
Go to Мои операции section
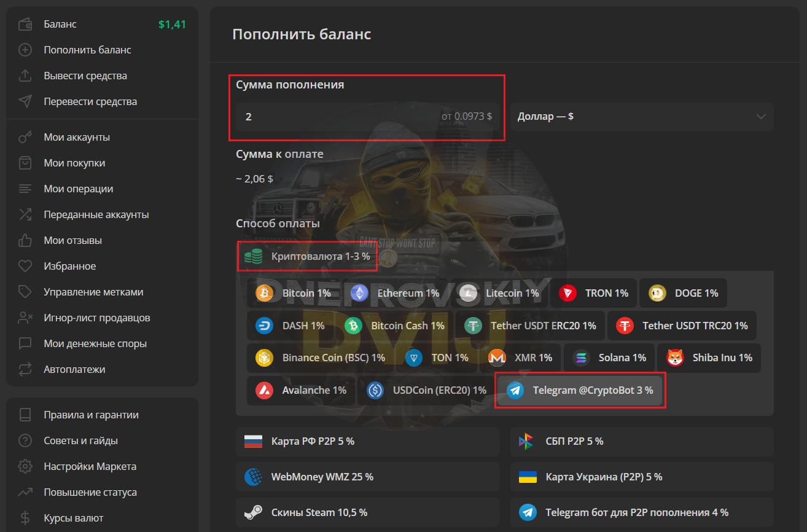(79, 189)
